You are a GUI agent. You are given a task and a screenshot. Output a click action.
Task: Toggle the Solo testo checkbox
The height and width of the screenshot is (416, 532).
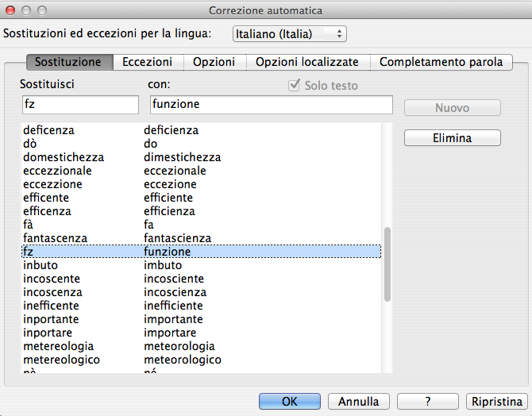pos(295,85)
